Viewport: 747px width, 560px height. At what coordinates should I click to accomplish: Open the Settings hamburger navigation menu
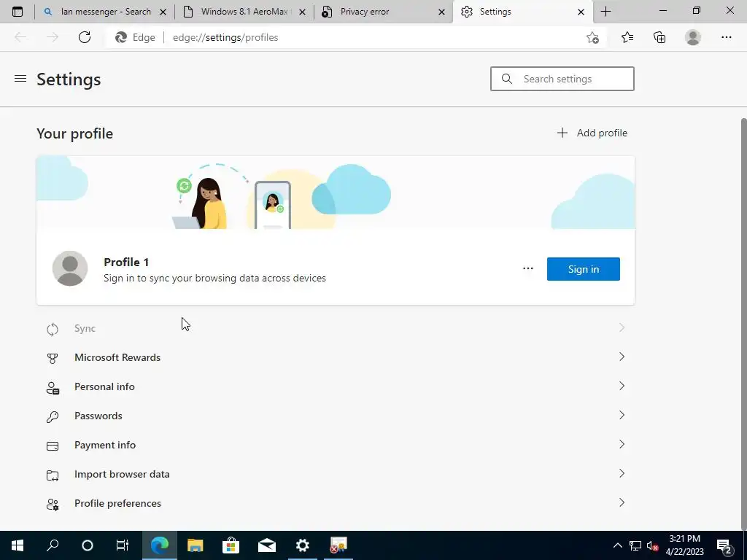coord(20,79)
